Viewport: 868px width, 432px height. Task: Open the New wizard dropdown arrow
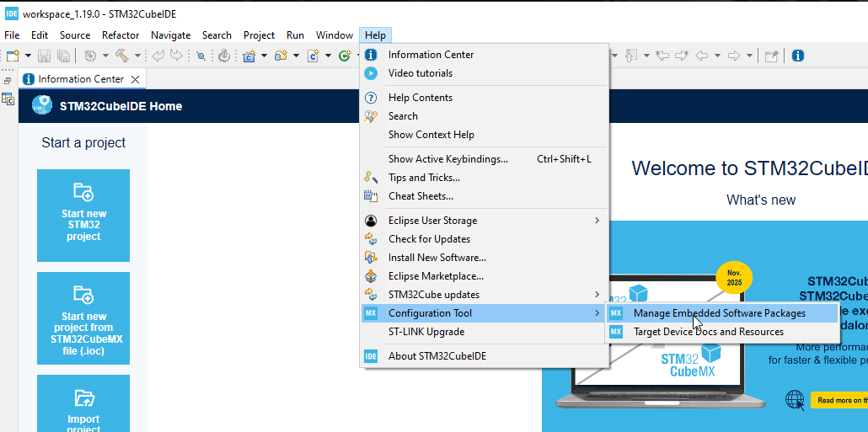(29, 56)
